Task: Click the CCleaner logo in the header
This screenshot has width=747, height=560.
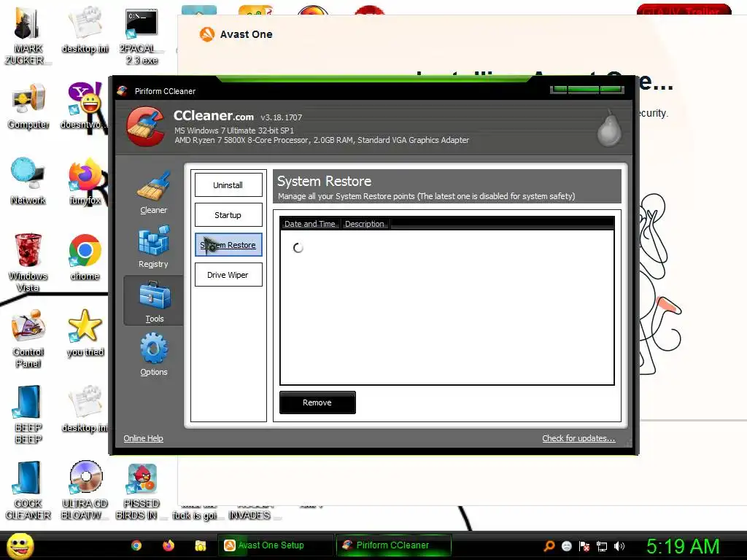Action: (x=145, y=126)
